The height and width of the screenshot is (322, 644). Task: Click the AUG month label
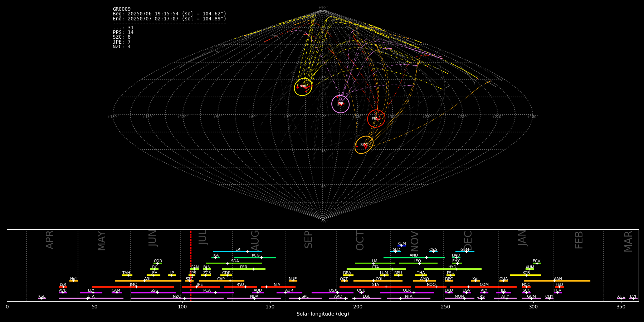tap(255, 240)
